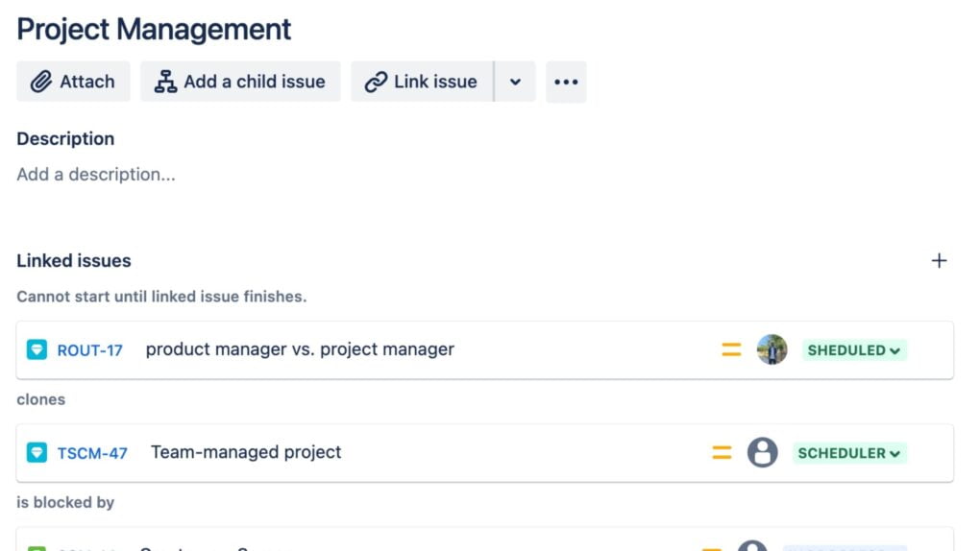Click the 'Cannot start until linked issue finishes' label
980x551 pixels.
coord(161,296)
